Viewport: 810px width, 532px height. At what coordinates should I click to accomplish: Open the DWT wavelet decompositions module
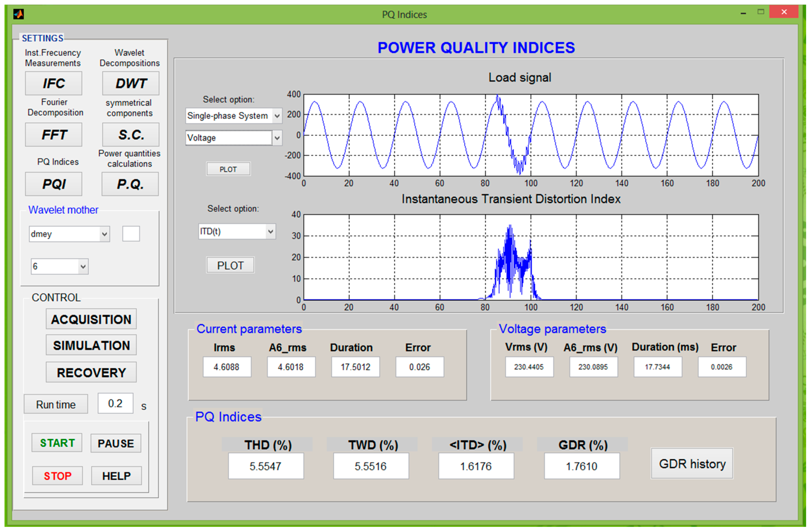(131, 83)
